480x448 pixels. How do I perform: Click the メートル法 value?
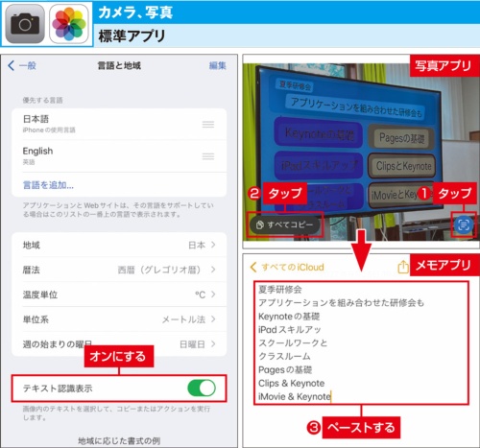click(x=183, y=319)
